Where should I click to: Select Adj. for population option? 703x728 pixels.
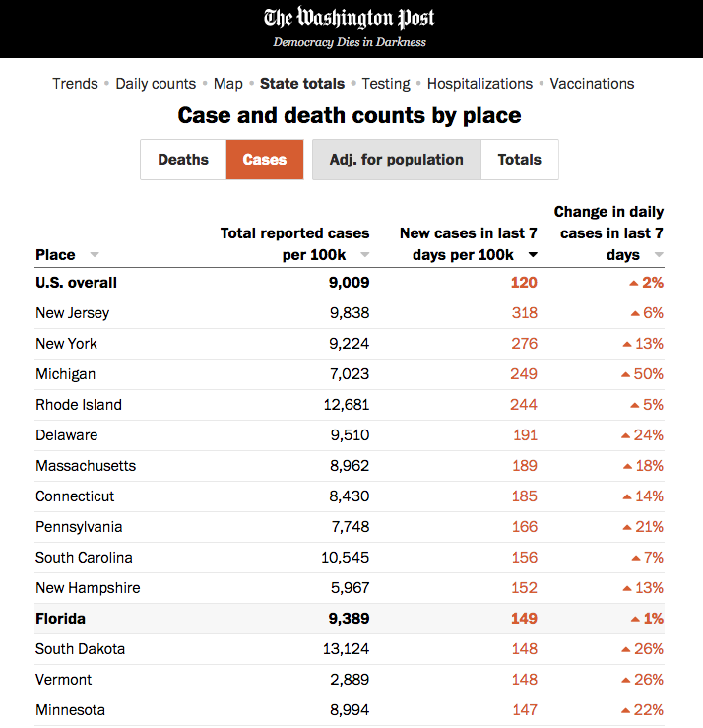click(396, 160)
